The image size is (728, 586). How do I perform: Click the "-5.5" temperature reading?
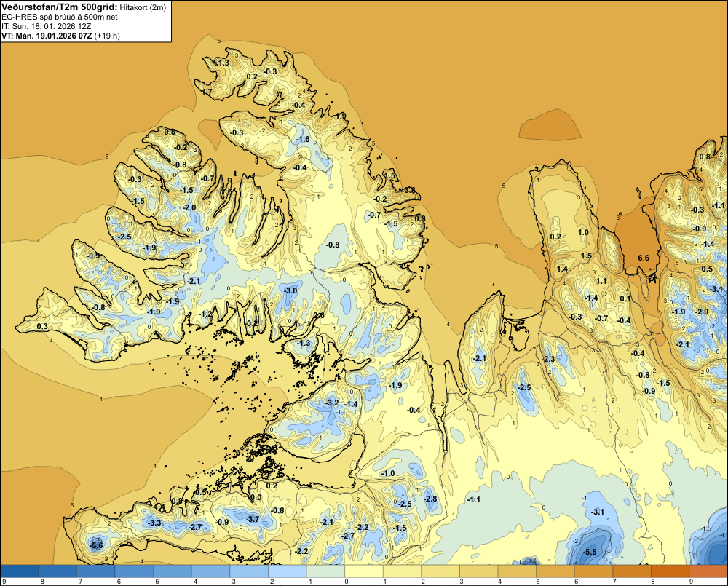point(589,552)
